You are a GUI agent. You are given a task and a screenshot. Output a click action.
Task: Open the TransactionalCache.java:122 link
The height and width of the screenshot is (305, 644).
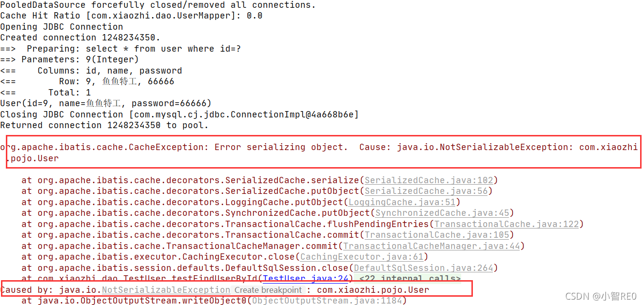click(x=507, y=224)
